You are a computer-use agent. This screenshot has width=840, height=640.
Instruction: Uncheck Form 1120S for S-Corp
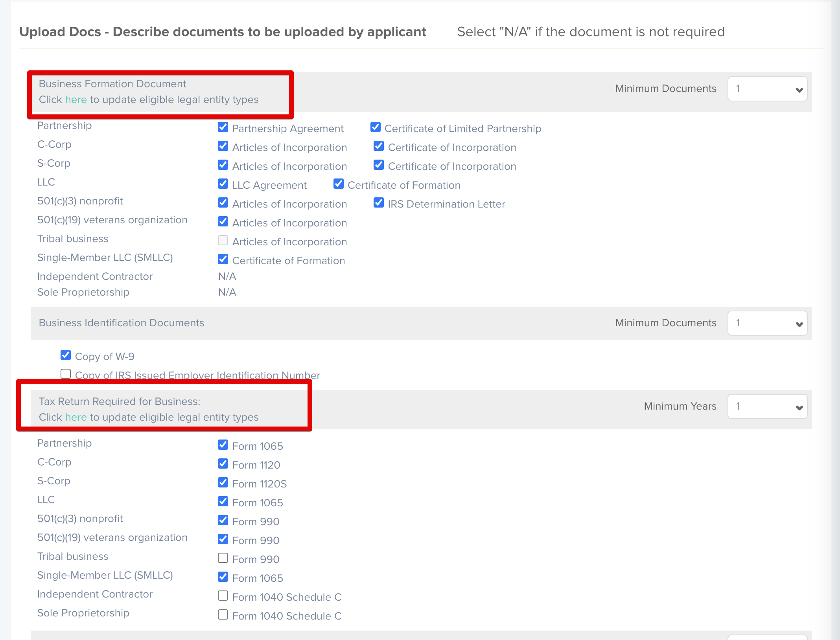[223, 482]
